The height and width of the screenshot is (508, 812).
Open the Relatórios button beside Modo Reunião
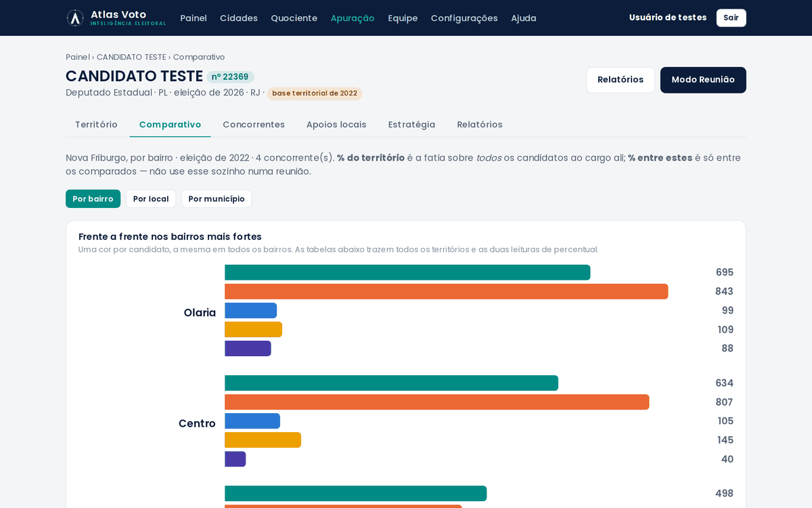pyautogui.click(x=621, y=80)
